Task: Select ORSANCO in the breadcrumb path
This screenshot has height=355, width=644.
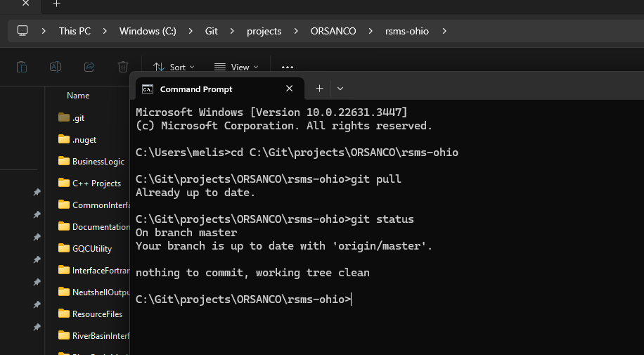Action: pyautogui.click(x=333, y=31)
